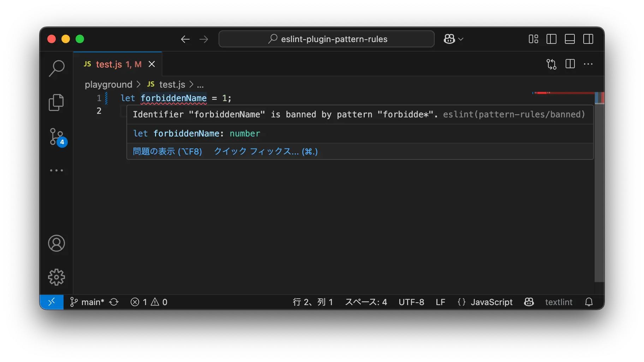Open the notifications bell

(589, 302)
